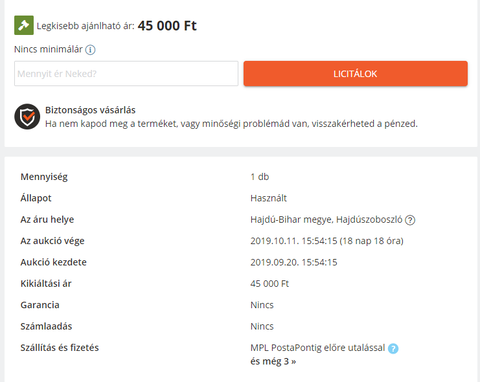The image size is (480, 382).
Task: Click MPL PostaPontig előre utalással text
Action: pyautogui.click(x=318, y=348)
